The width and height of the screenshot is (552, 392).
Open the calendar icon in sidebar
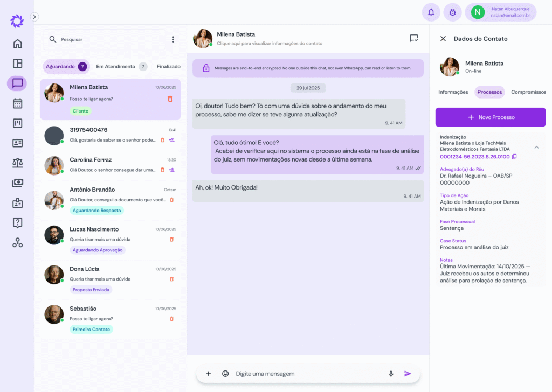[x=17, y=103]
